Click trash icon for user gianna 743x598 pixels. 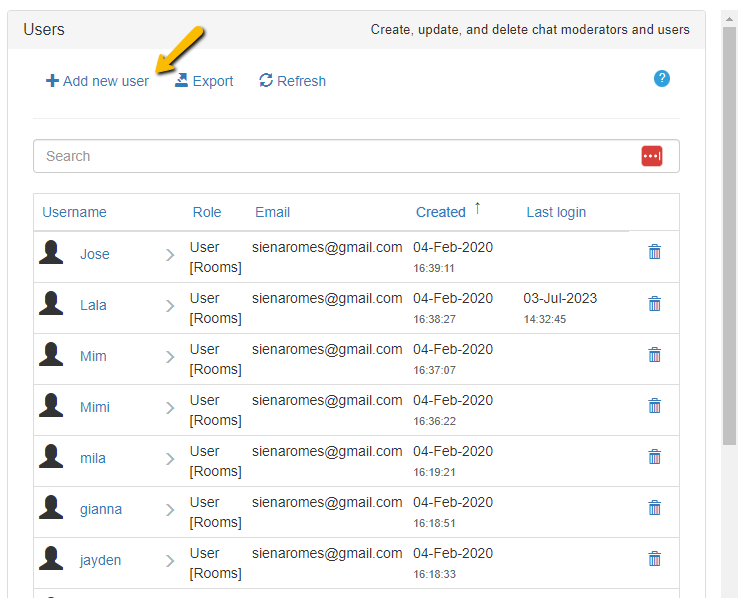coord(655,507)
